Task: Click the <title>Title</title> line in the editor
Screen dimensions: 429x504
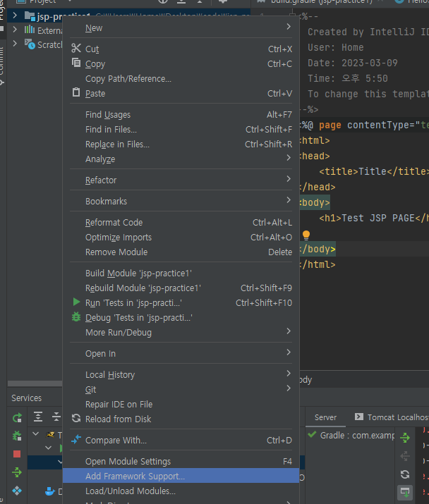Action: click(374, 171)
